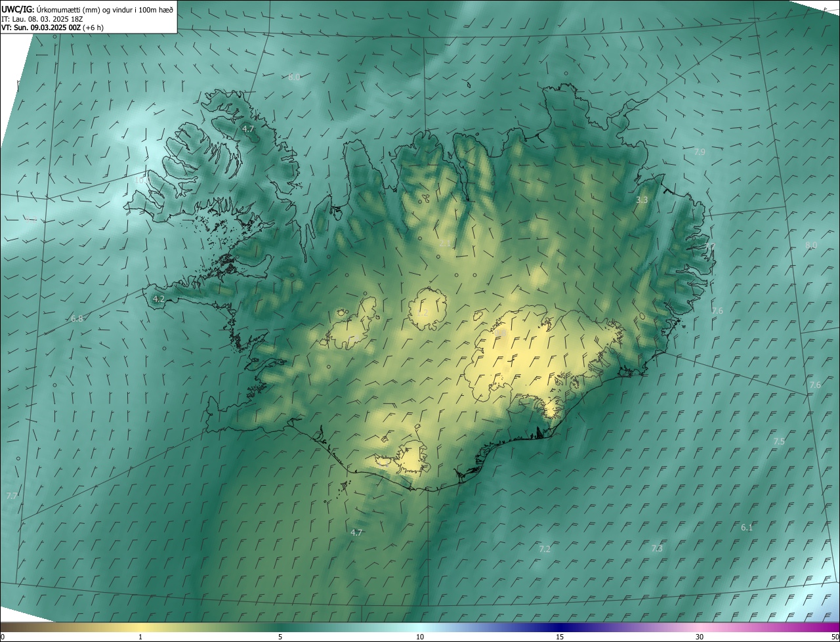Pick the dark navy colour-bar segment above 15

pyautogui.click(x=560, y=627)
